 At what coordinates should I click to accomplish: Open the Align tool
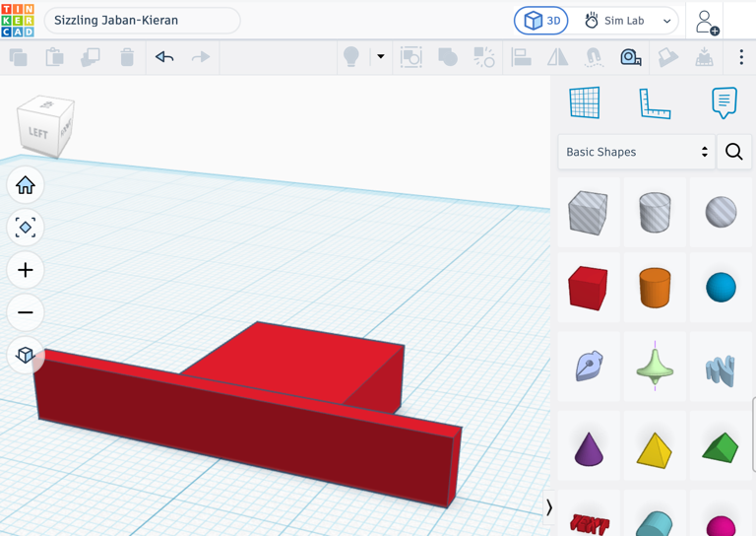pos(521,57)
